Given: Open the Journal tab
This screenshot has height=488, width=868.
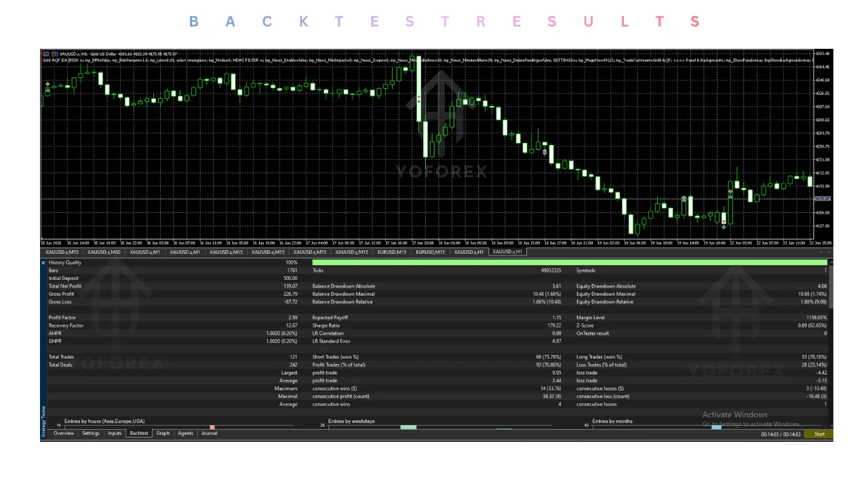Looking at the screenshot, I should pyautogui.click(x=210, y=433).
